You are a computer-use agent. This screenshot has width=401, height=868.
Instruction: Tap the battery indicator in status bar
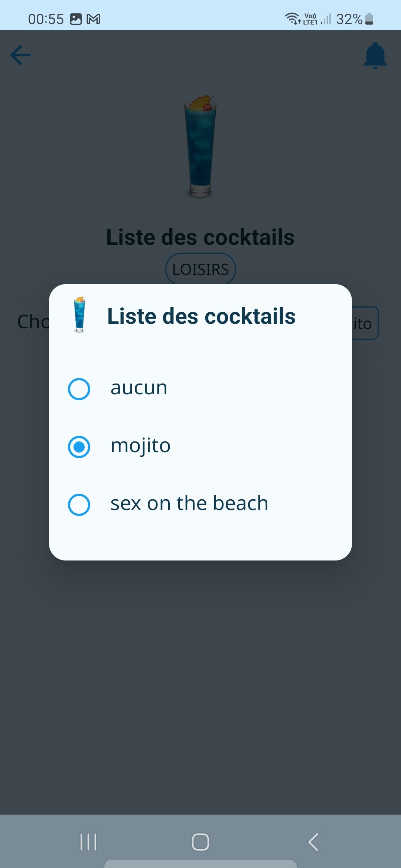tap(369, 19)
